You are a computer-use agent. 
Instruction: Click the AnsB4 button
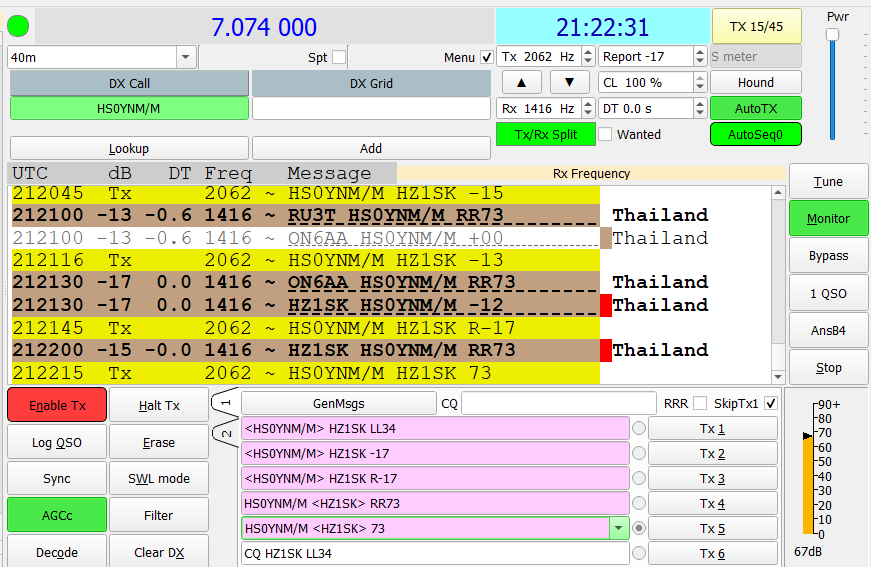click(828, 330)
